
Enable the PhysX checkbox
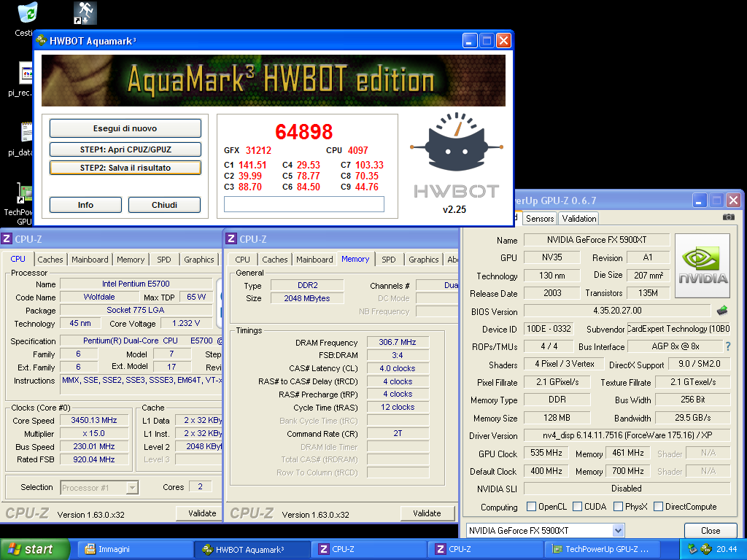pyautogui.click(x=618, y=506)
